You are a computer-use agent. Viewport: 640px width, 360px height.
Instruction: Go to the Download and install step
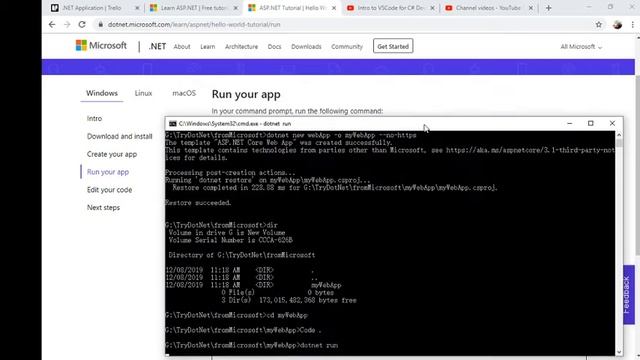(120, 136)
